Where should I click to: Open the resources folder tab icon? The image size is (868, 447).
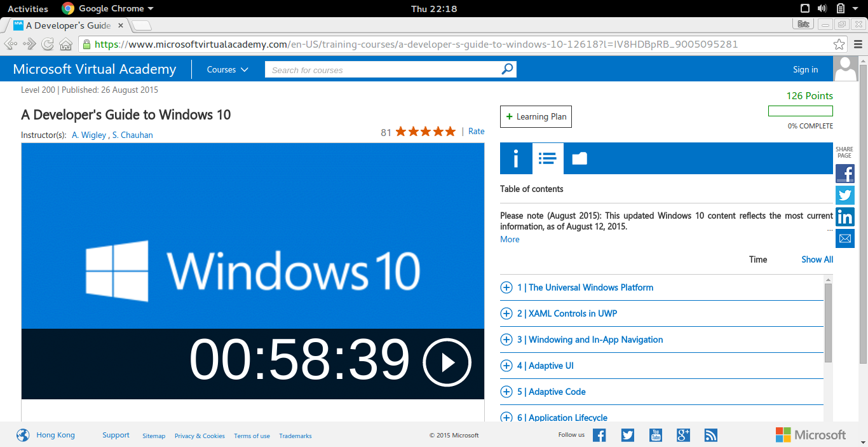(x=580, y=158)
